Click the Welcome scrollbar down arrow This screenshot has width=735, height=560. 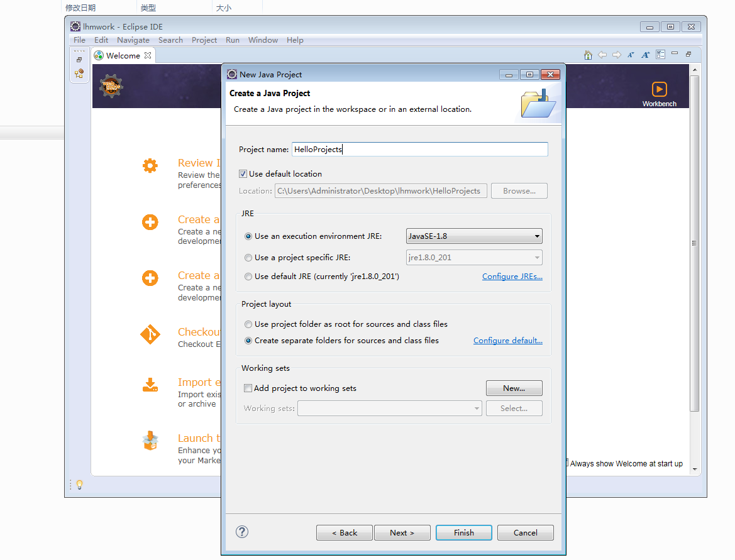[x=695, y=469]
